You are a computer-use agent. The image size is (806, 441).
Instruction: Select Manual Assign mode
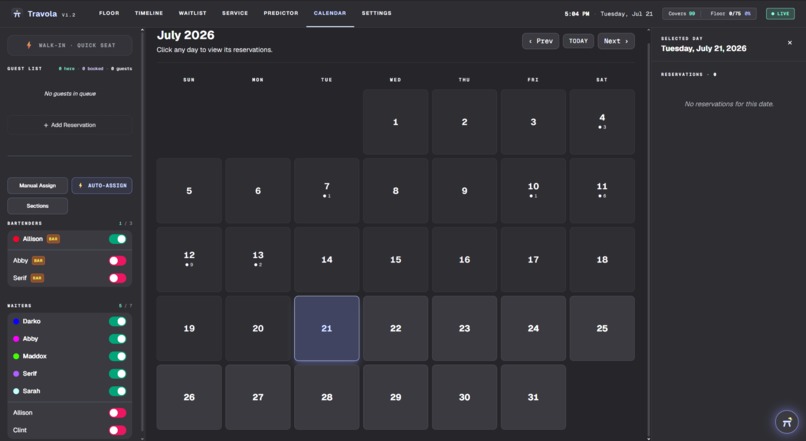pos(38,186)
